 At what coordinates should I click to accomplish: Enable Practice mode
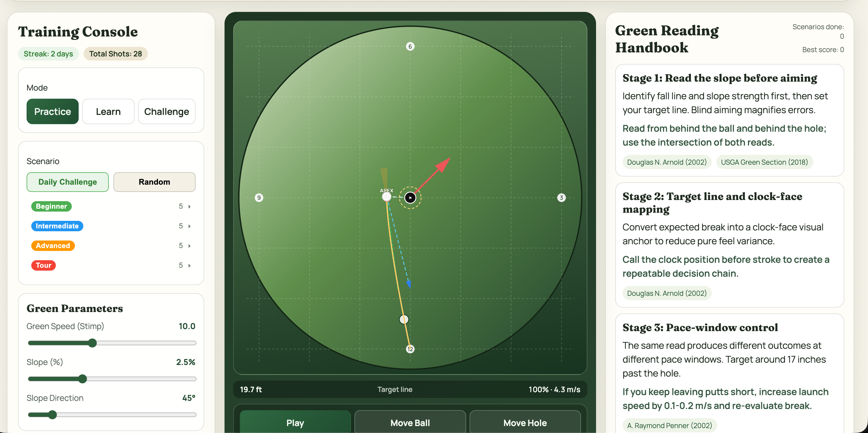(x=52, y=111)
